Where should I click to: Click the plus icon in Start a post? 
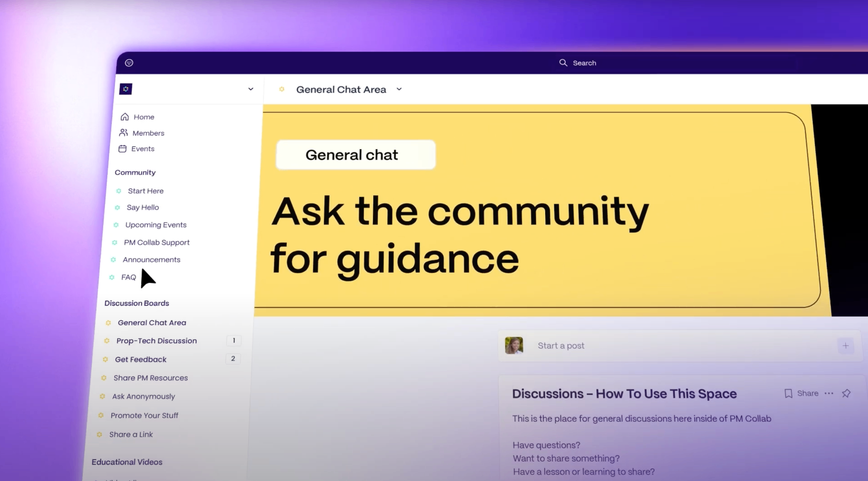845,346
